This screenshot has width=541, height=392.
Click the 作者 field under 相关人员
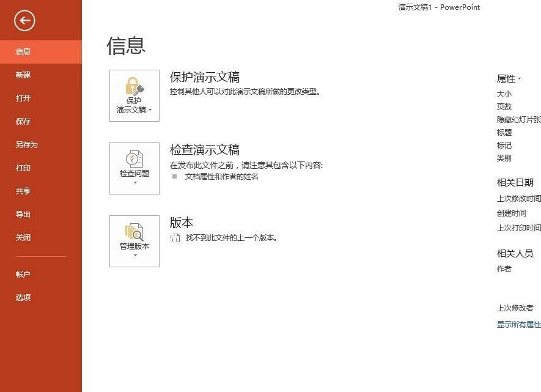pos(504,268)
